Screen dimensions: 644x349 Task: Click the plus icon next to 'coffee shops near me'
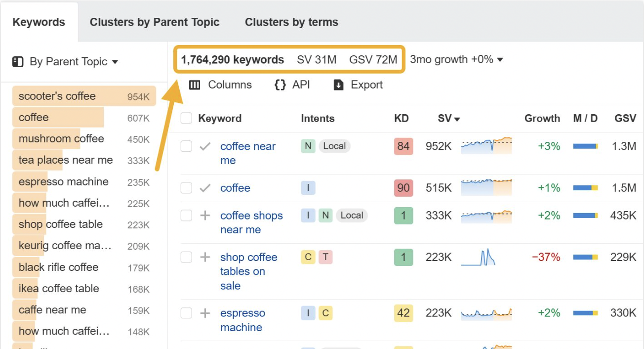pos(204,216)
